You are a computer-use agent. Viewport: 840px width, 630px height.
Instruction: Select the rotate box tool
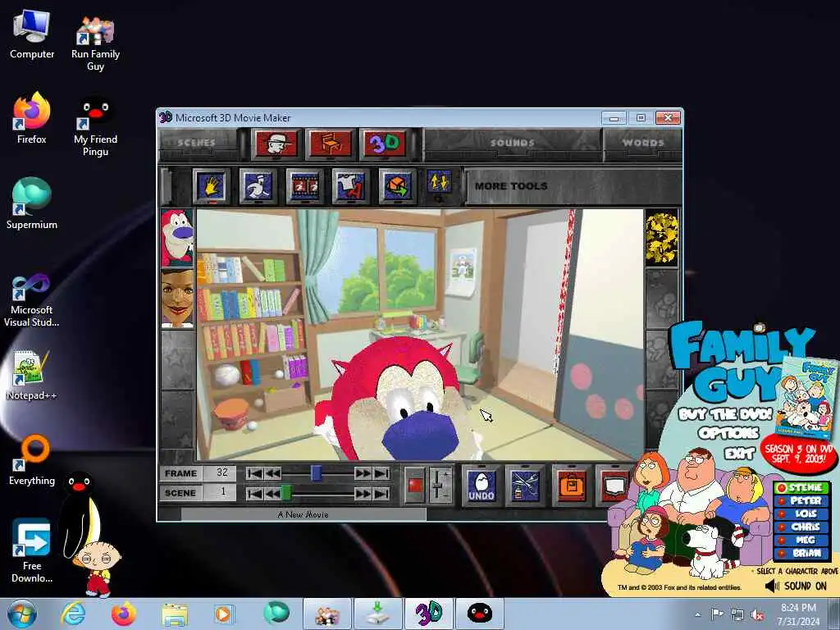397,186
